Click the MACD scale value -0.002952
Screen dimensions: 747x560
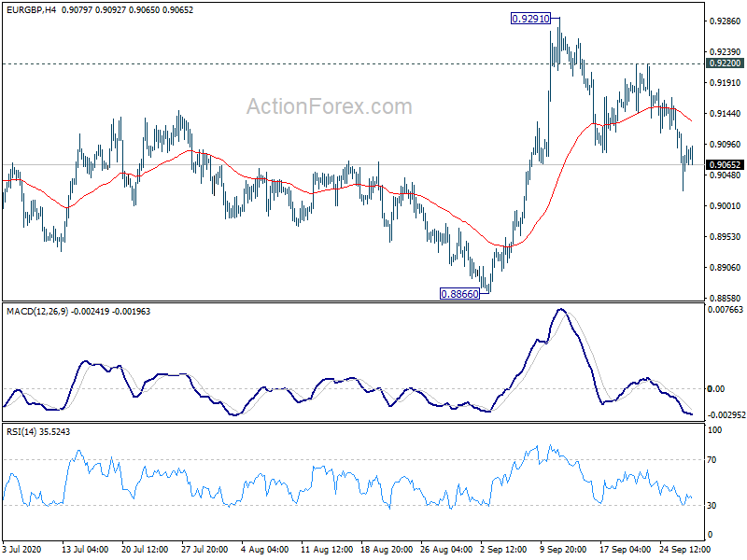click(x=726, y=415)
